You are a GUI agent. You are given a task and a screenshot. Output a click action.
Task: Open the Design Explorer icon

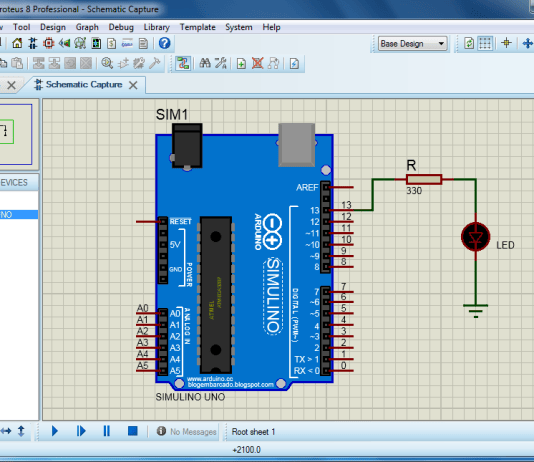point(96,43)
